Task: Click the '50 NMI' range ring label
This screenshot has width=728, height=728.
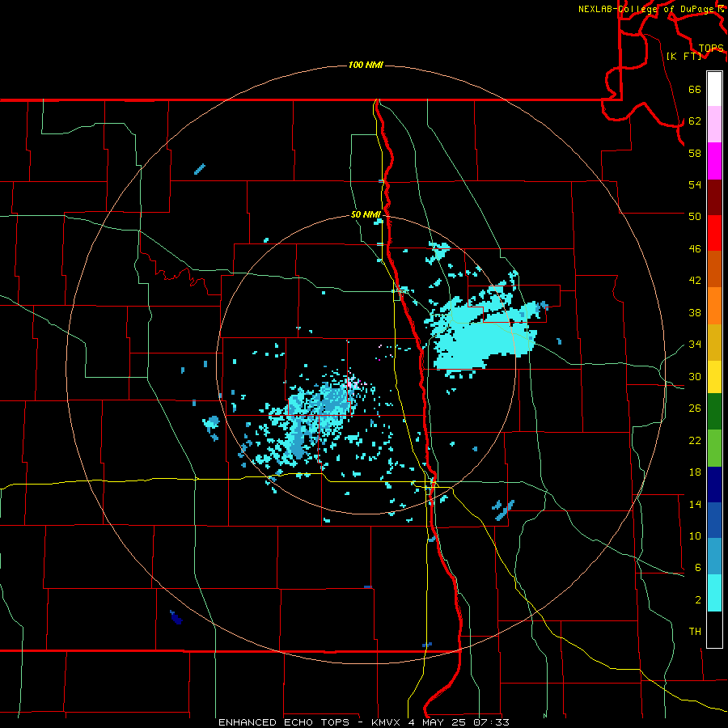Action: tap(366, 214)
